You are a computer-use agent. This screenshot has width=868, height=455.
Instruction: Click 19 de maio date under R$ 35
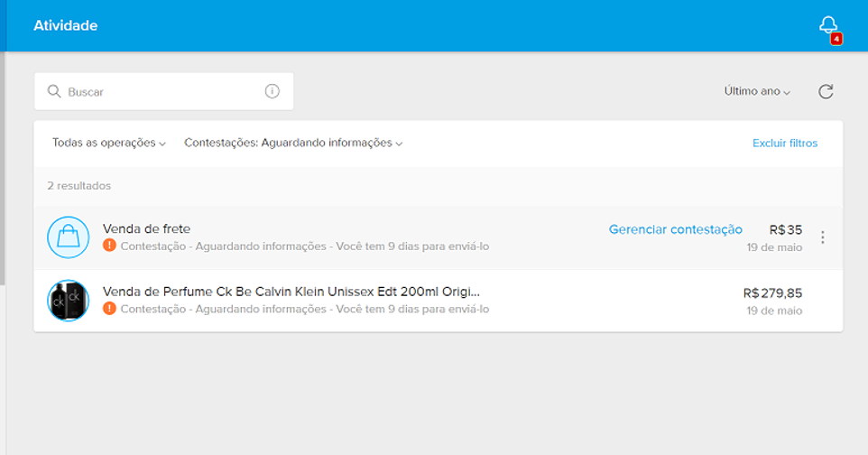(x=774, y=247)
